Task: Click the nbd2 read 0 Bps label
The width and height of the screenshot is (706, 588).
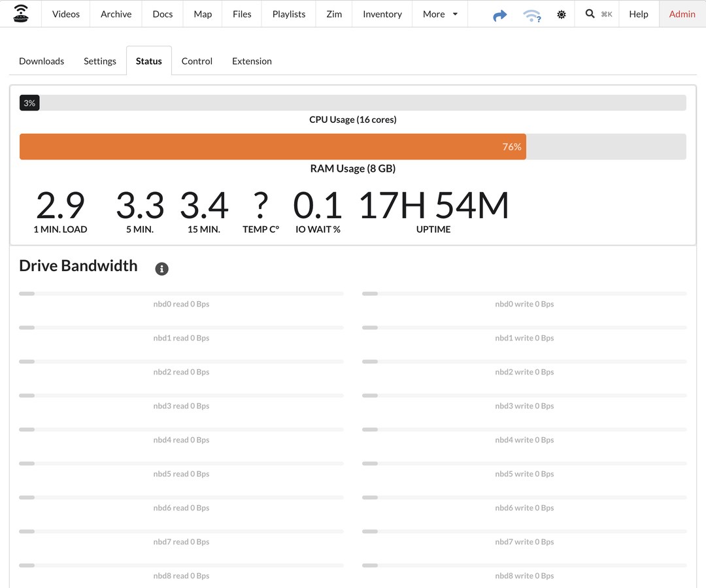Action: coord(181,372)
